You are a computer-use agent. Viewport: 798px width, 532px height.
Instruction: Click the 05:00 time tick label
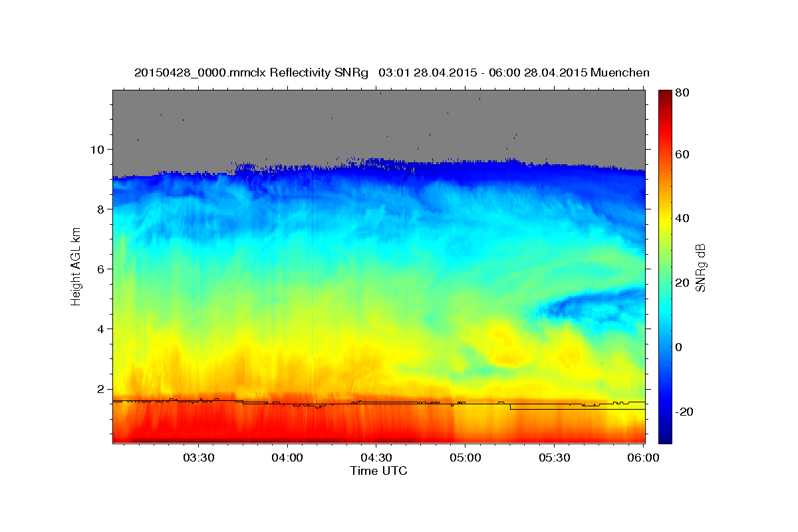[x=465, y=458]
